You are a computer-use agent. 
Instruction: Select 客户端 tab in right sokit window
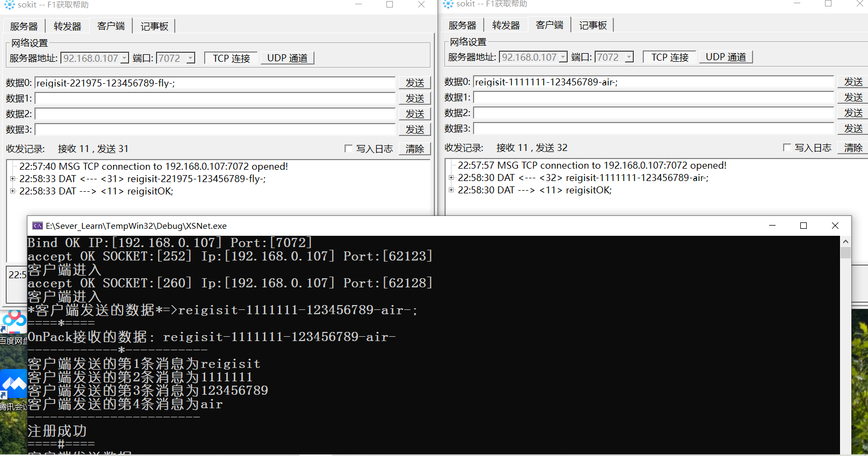pyautogui.click(x=550, y=25)
